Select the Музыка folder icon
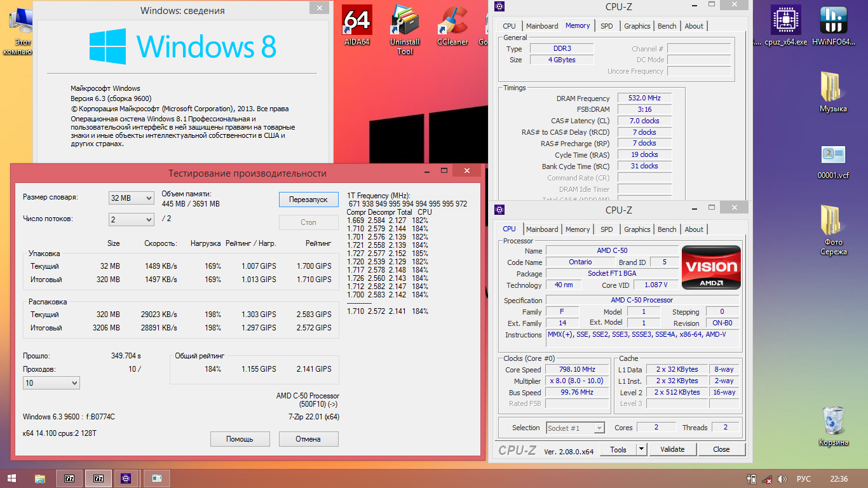This screenshot has width=868, height=488. pos(833,92)
